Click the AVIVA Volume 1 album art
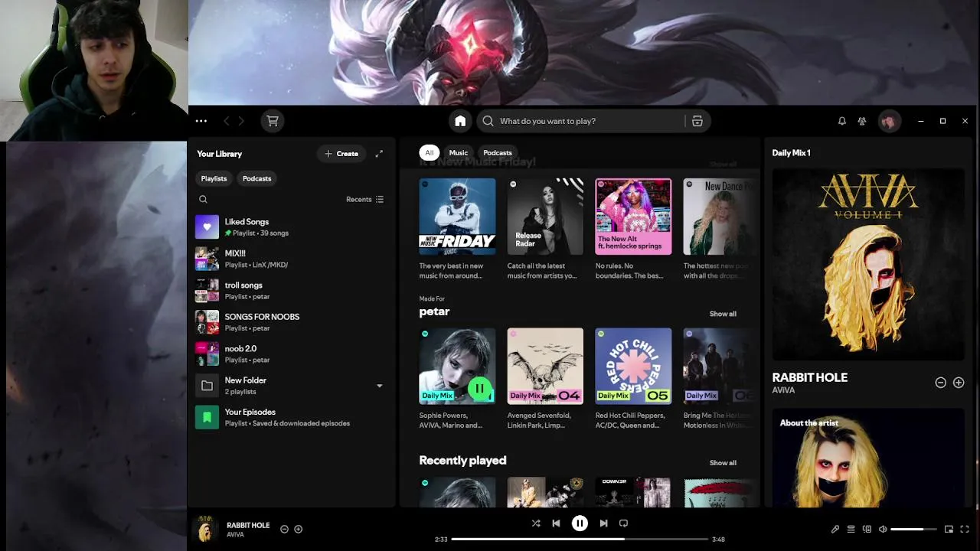 click(868, 265)
